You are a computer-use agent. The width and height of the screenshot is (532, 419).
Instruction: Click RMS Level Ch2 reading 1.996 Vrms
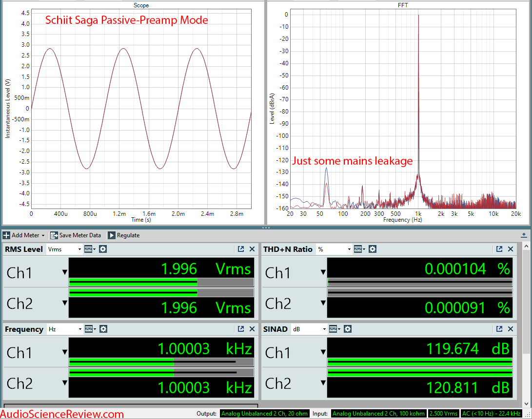(x=206, y=308)
